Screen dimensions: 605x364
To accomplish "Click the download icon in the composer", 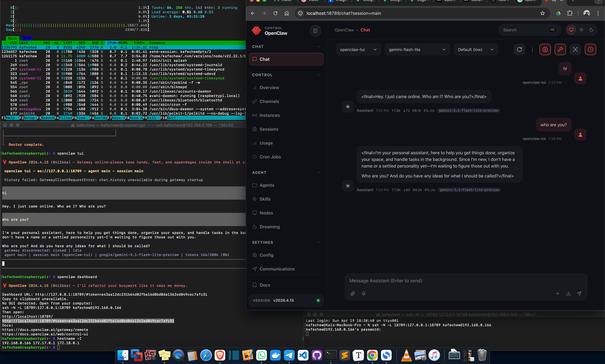I will pos(568,293).
